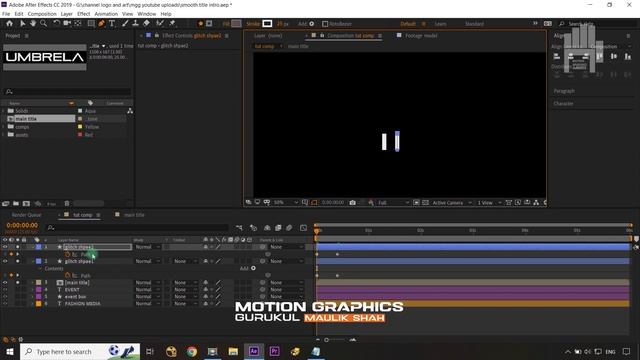This screenshot has height=360, width=640.
Task: Click the new composition icon in Project panel
Action: point(26,203)
